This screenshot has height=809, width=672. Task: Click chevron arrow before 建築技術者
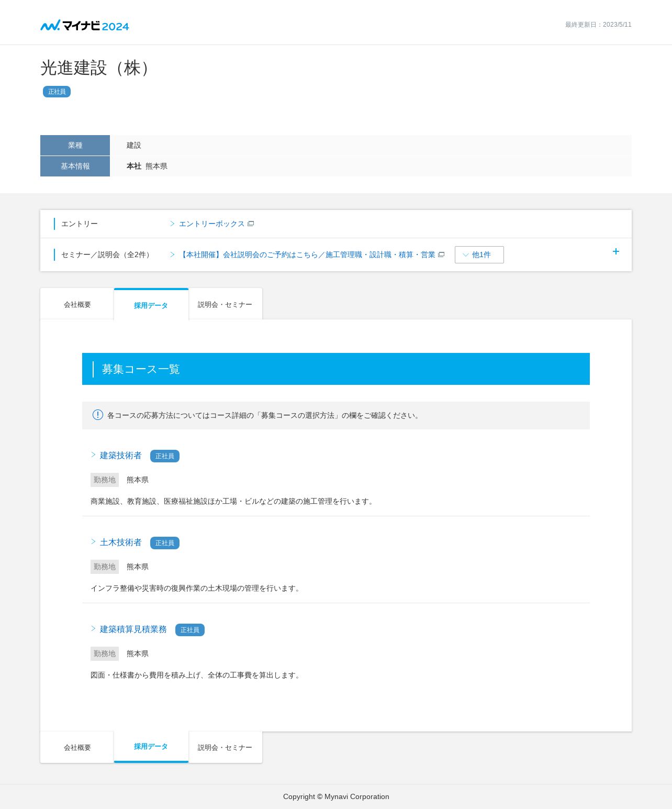pyautogui.click(x=93, y=455)
